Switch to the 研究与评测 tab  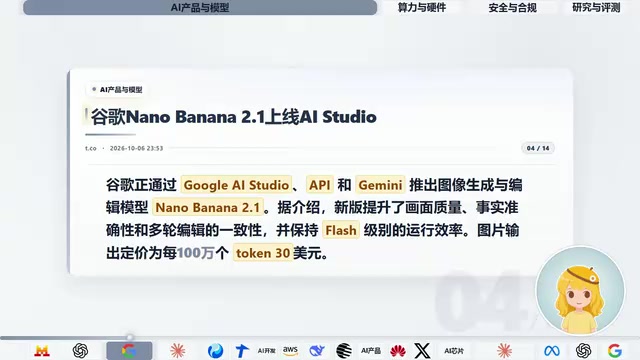coord(596,7)
